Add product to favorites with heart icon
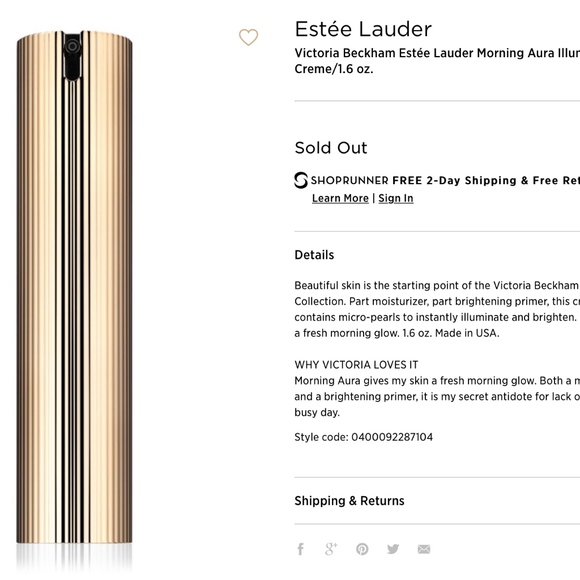Image resolution: width=580 pixels, height=580 pixels. click(x=248, y=37)
